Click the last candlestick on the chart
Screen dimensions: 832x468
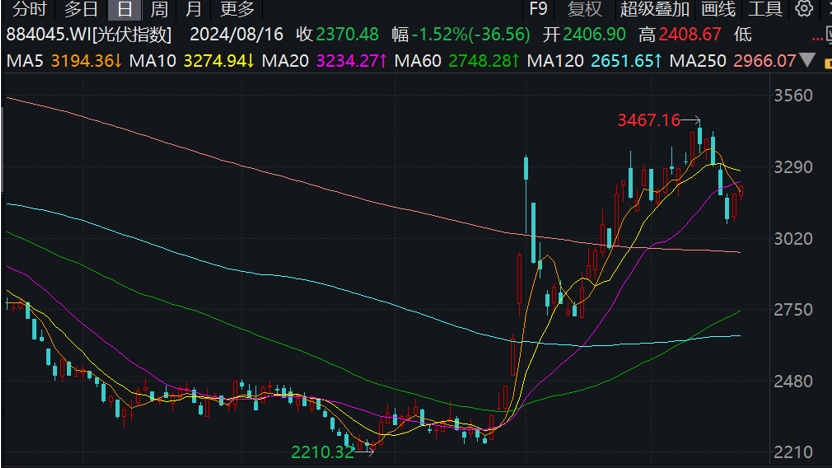click(741, 192)
